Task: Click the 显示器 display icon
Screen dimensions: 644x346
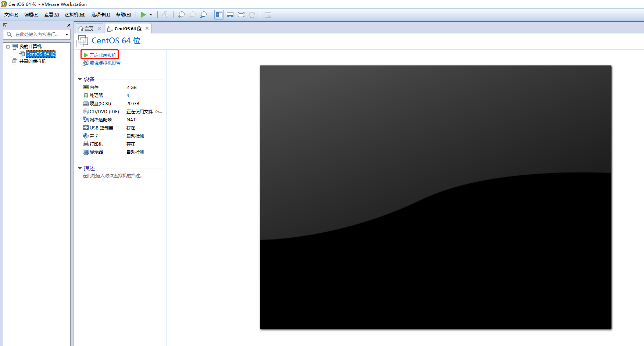Action: [x=86, y=152]
